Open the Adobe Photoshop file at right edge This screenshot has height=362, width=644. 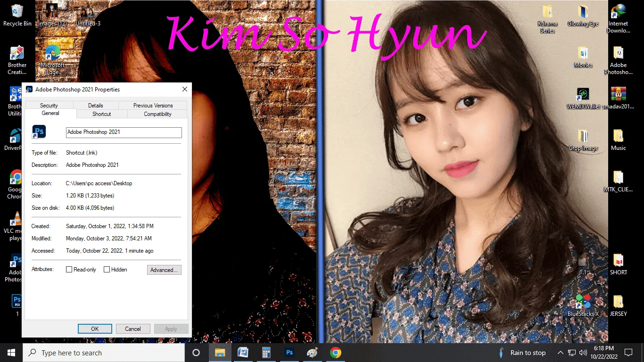tap(618, 60)
